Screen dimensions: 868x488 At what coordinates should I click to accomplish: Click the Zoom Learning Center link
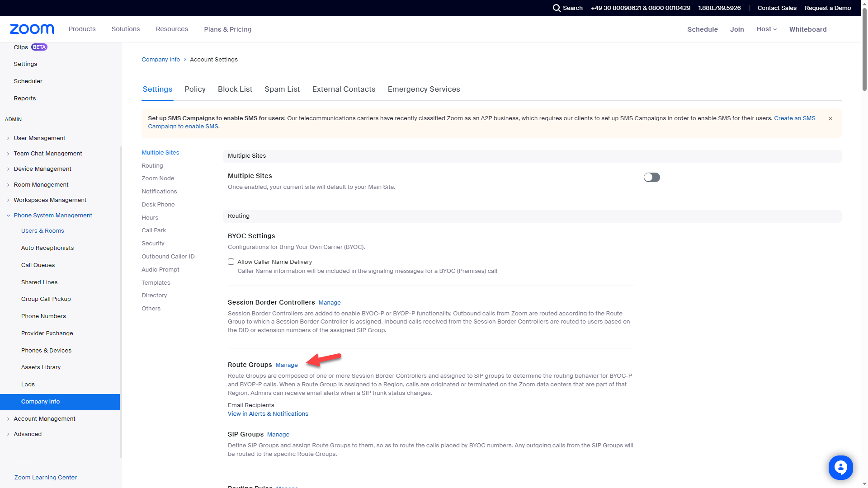(x=45, y=477)
